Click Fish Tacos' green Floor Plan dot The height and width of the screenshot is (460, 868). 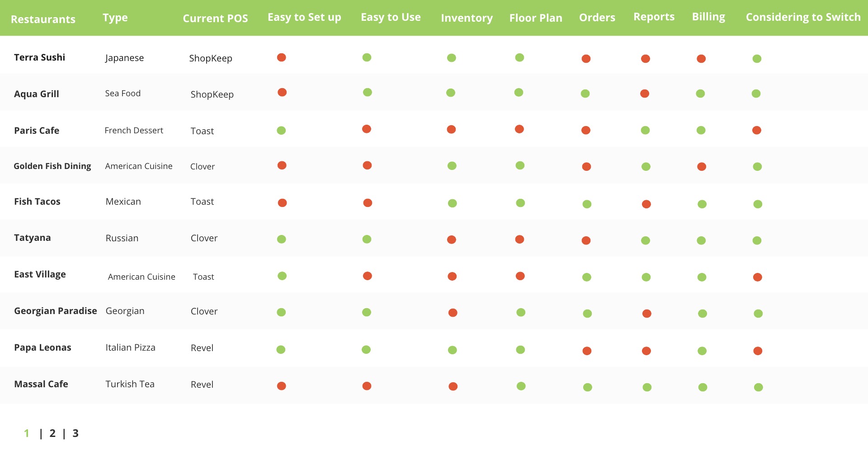pyautogui.click(x=520, y=203)
